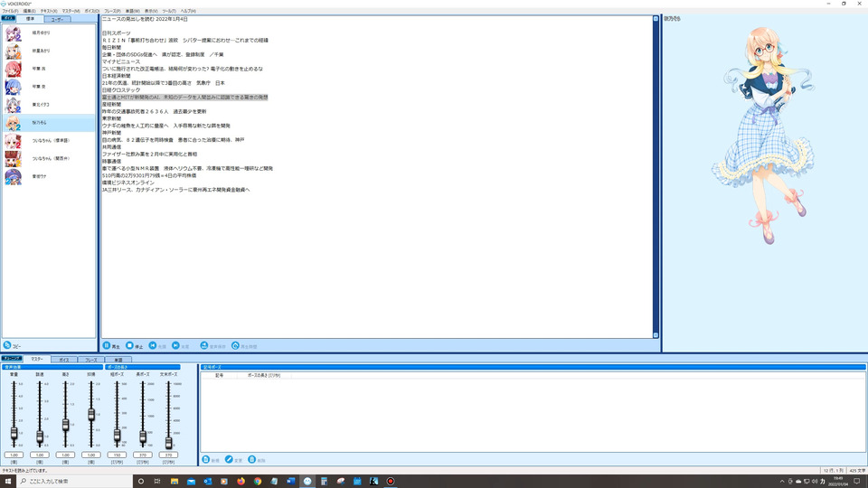Pick the 桜乃そら voice avatar
868x488 pixels.
coord(13,123)
